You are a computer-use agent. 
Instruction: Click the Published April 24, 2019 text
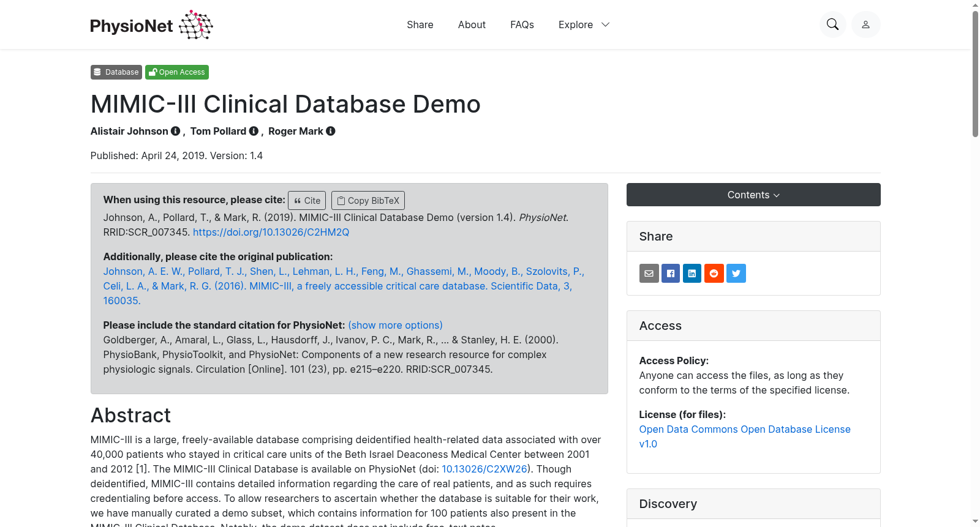click(x=176, y=155)
